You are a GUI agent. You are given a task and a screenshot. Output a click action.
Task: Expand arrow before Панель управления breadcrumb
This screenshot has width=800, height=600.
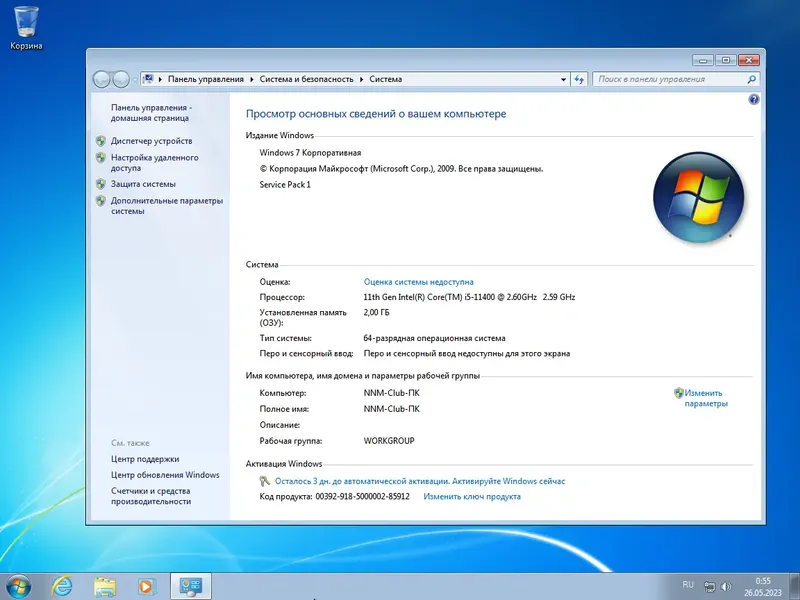[160, 79]
